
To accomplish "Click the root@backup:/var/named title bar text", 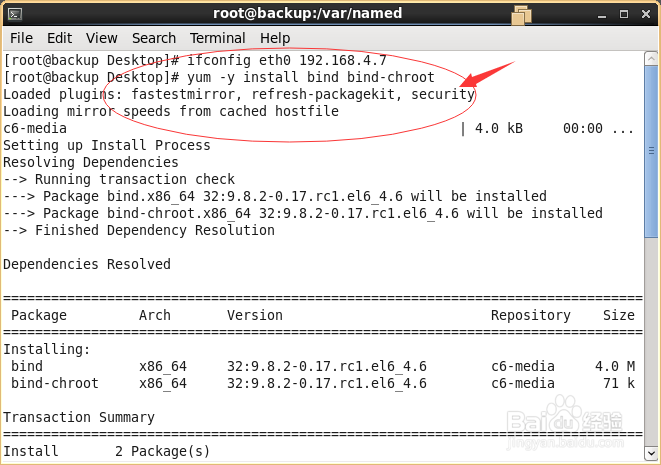I will [307, 14].
